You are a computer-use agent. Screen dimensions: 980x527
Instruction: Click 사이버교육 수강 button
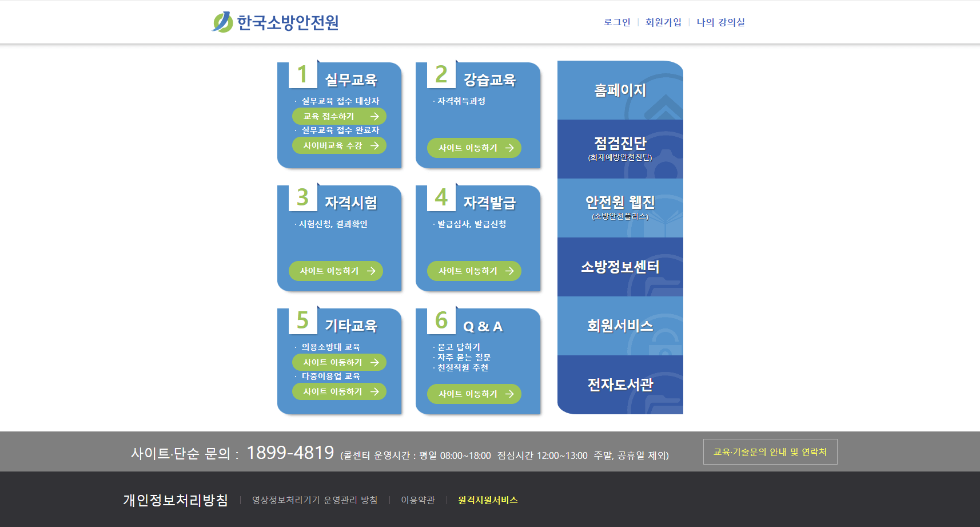click(x=338, y=145)
